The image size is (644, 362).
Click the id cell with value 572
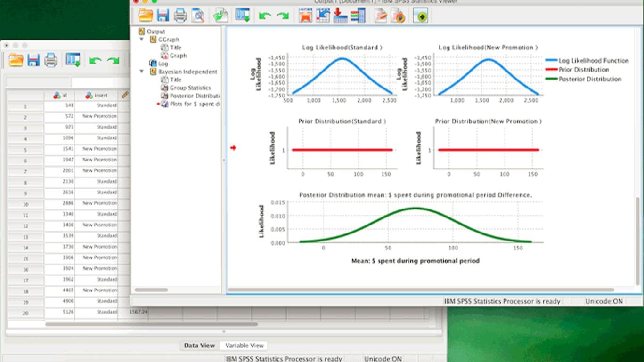tap(59, 116)
